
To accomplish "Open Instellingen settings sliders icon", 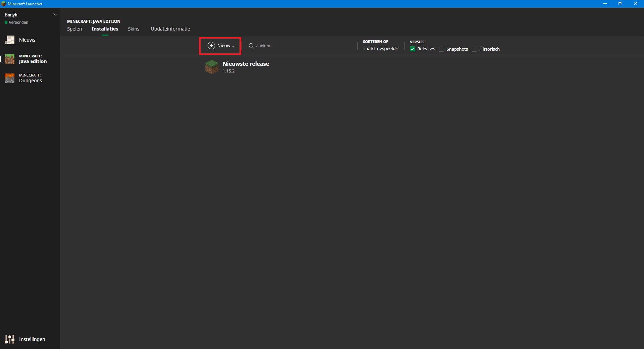I will (x=9, y=339).
